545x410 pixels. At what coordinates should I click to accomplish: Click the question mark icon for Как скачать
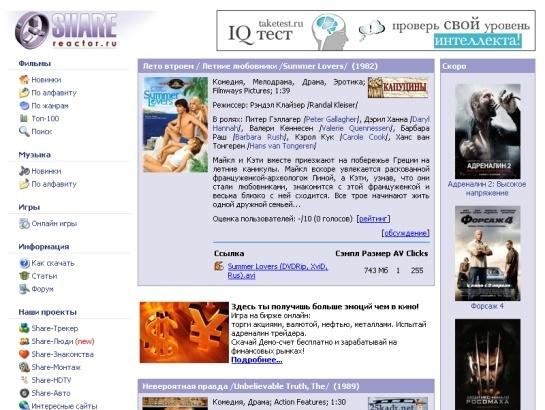[24, 263]
